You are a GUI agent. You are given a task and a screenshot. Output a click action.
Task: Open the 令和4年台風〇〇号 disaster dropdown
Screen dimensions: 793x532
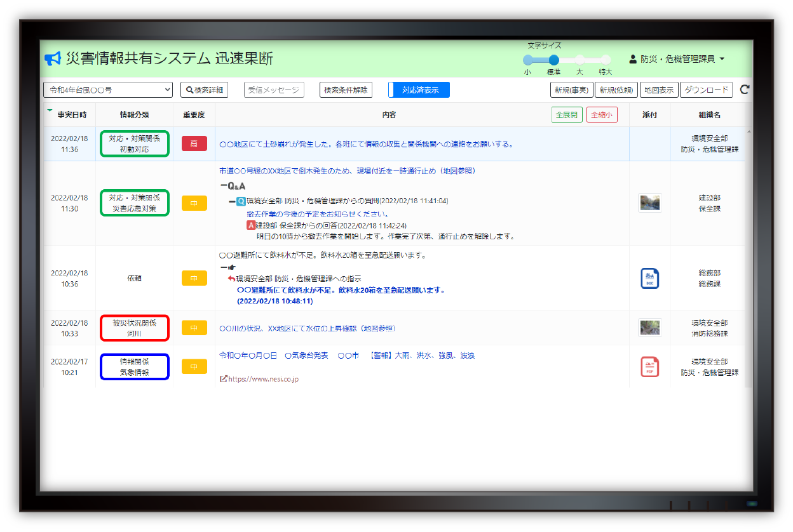(x=108, y=90)
